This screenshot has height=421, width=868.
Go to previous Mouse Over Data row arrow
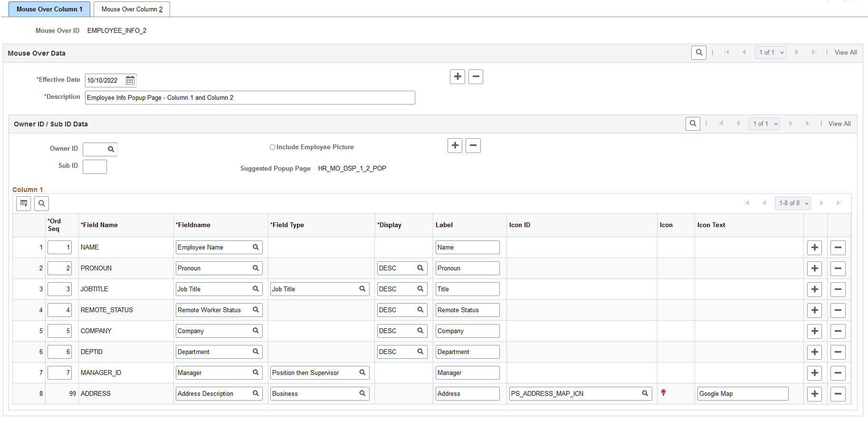click(744, 52)
